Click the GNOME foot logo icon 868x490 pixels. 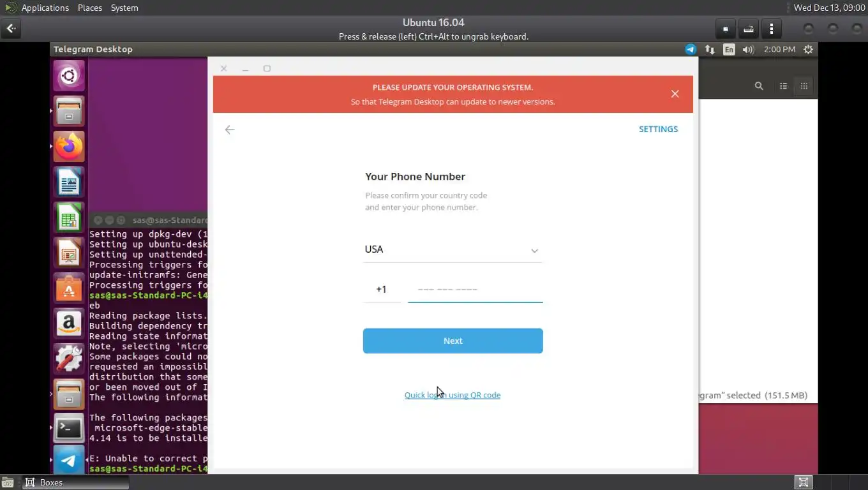[10, 8]
